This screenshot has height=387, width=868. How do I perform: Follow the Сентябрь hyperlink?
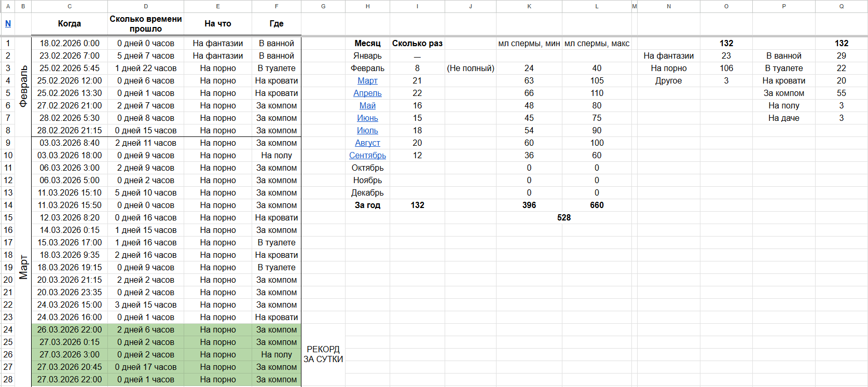tap(367, 155)
